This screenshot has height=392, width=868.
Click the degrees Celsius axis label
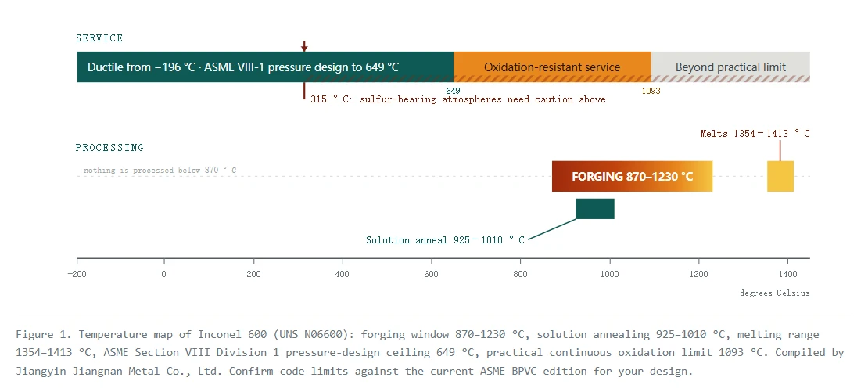click(x=774, y=293)
